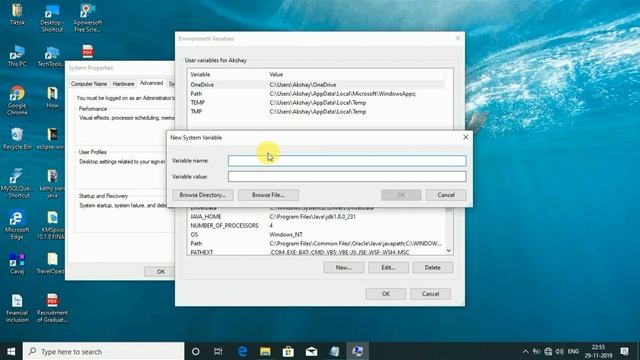Switch the ENG input language indicator
The height and width of the screenshot is (360, 640).
click(x=573, y=351)
